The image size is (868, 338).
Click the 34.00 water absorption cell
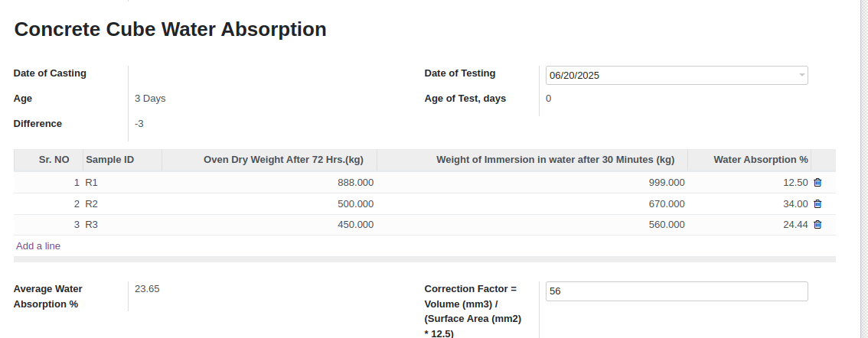coord(749,203)
